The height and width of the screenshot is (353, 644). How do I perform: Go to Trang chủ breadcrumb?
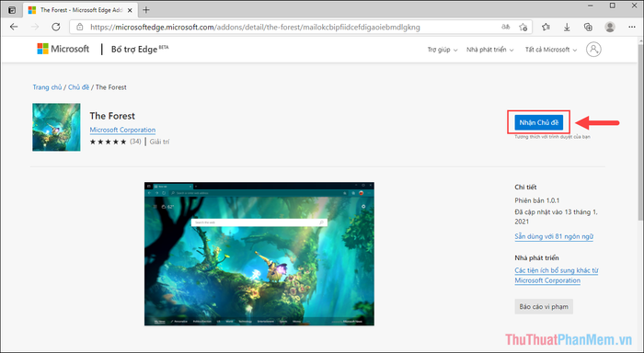[47, 87]
